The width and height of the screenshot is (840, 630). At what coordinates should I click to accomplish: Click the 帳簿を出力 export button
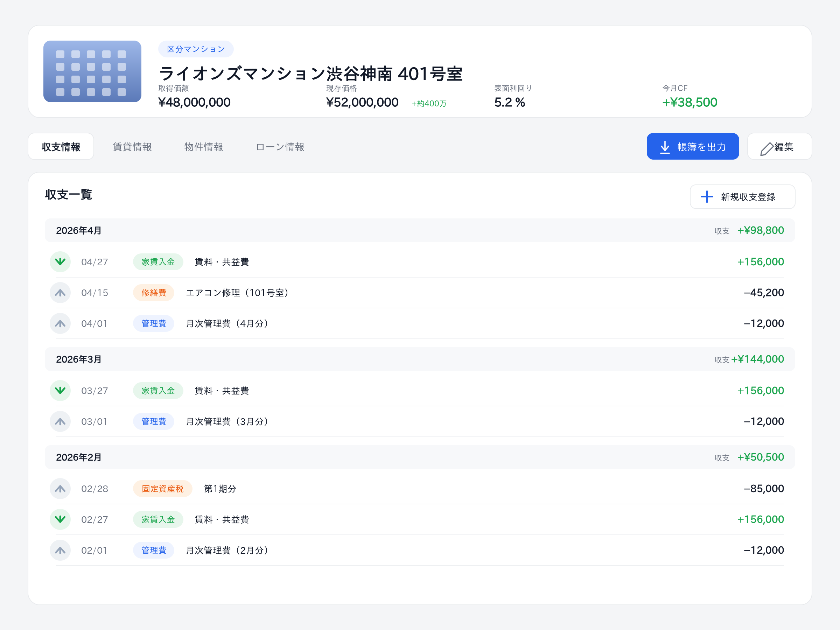(x=693, y=147)
